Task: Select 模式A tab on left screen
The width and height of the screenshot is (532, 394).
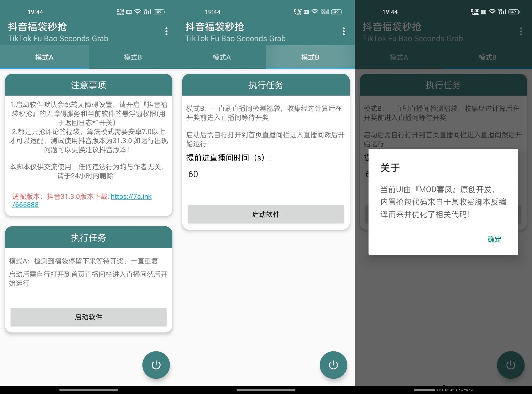Action: [x=44, y=57]
